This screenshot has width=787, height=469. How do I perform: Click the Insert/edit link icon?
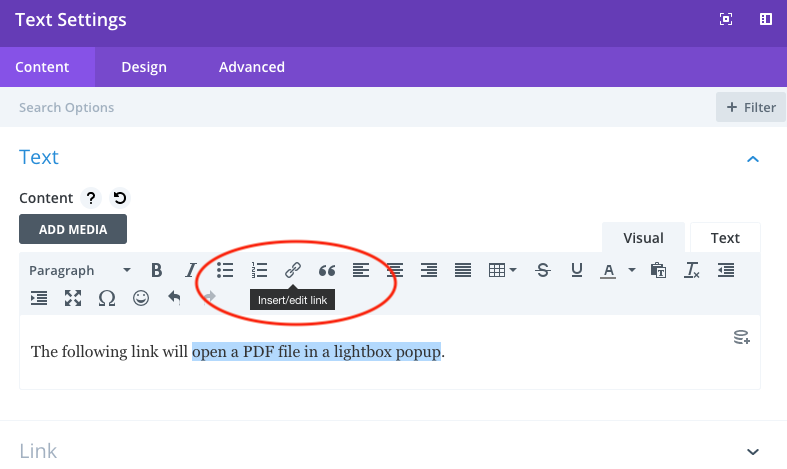click(x=293, y=270)
